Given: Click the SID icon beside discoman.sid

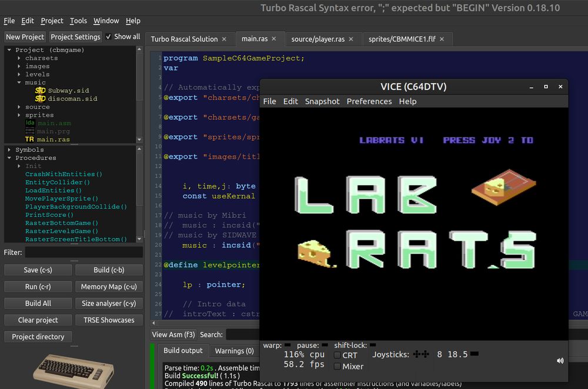Looking at the screenshot, I should (x=40, y=99).
